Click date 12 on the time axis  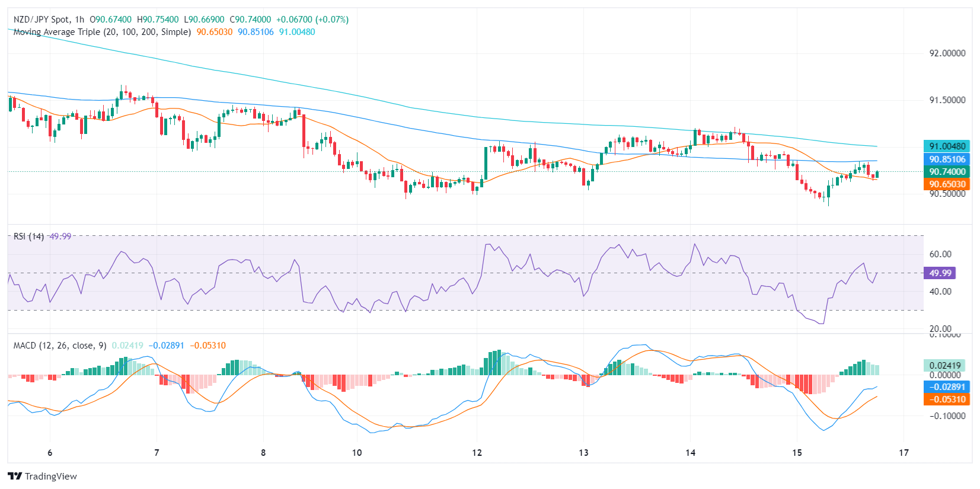coord(477,453)
